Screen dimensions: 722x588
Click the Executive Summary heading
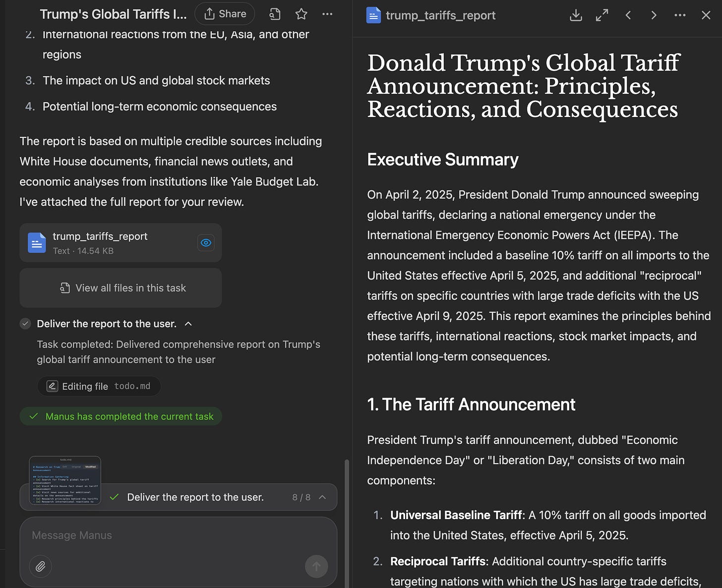443,160
